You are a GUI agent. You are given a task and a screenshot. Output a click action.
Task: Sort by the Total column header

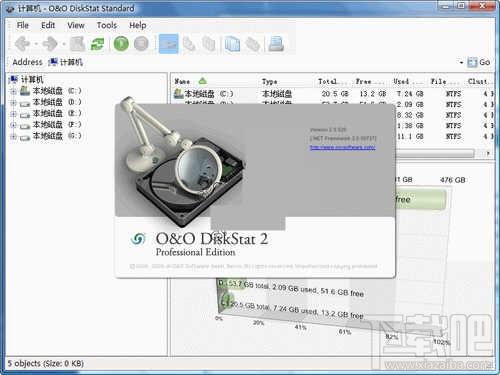pyautogui.click(x=333, y=81)
